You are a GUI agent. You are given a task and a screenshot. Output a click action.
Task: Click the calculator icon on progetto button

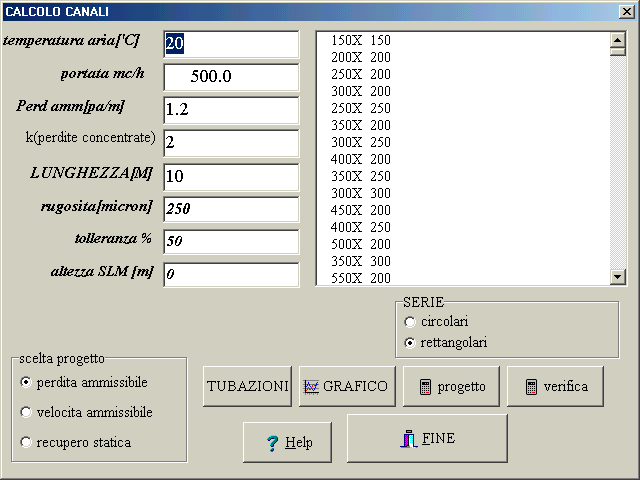coord(425,387)
